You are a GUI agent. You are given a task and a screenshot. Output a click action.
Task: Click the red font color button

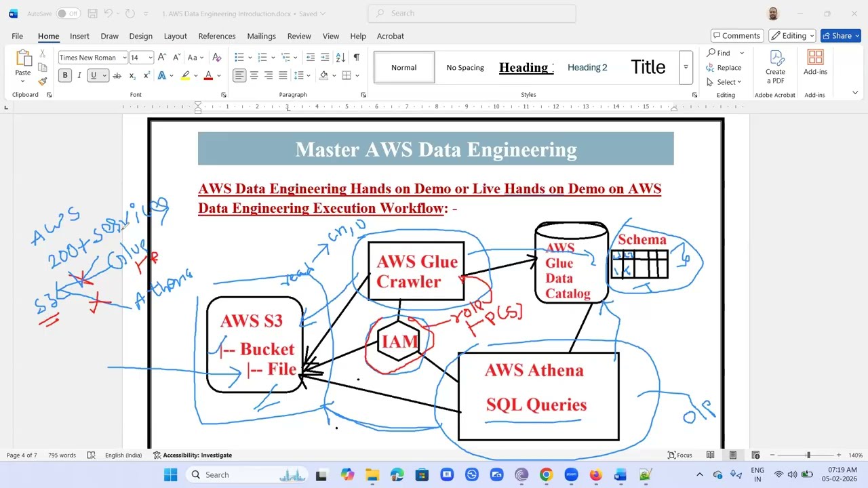coord(208,75)
